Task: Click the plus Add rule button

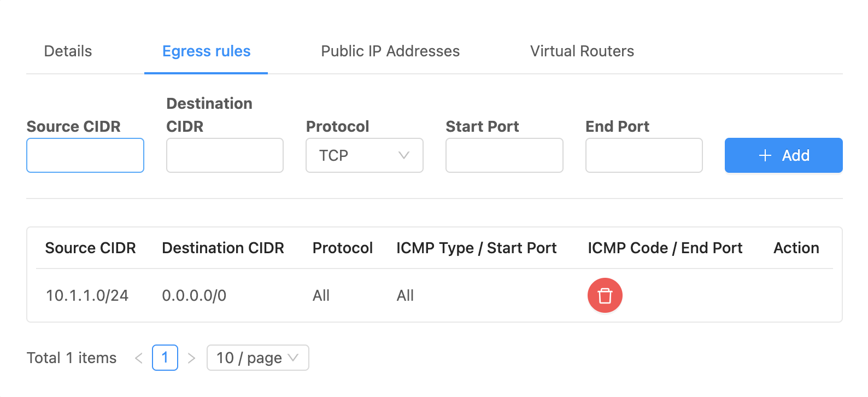Action: click(783, 155)
